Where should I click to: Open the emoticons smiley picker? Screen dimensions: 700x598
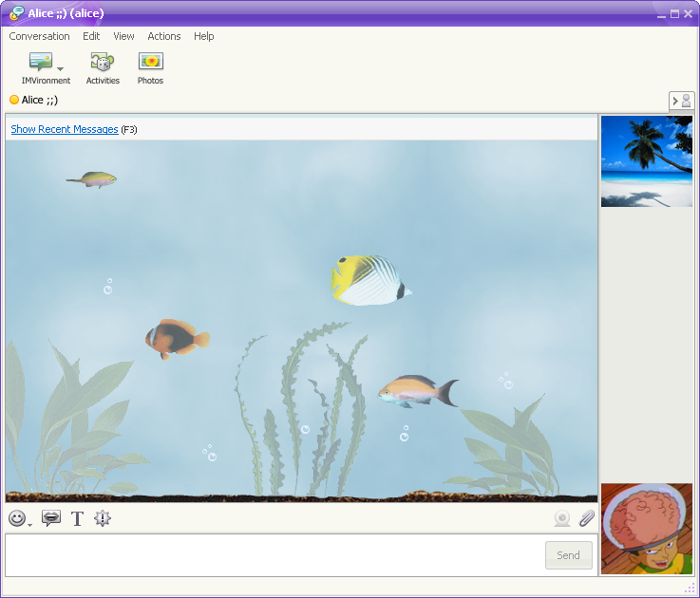click(x=17, y=518)
